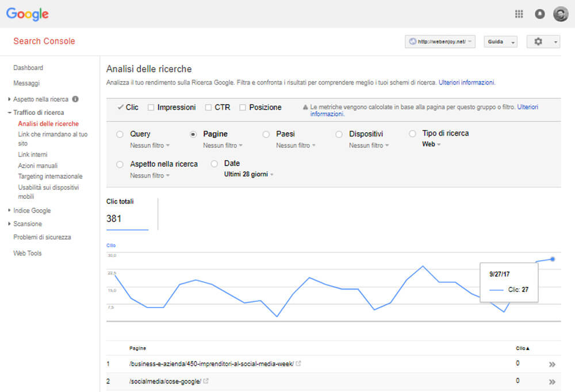Enable the CTR checkbox

coord(208,107)
